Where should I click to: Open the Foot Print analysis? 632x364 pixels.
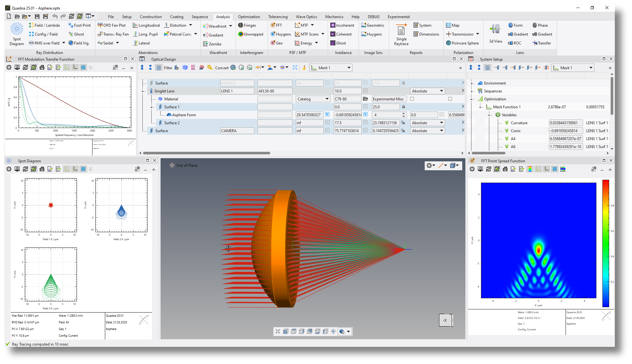point(79,25)
